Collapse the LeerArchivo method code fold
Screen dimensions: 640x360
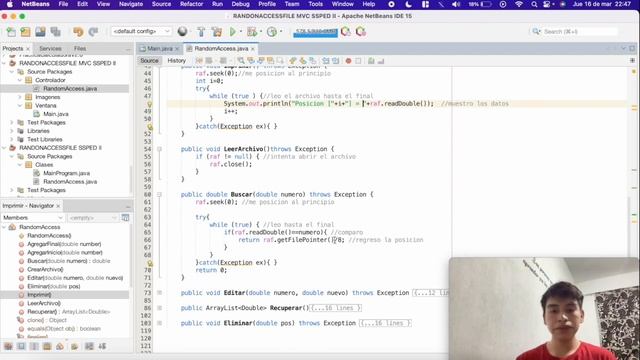160,149
